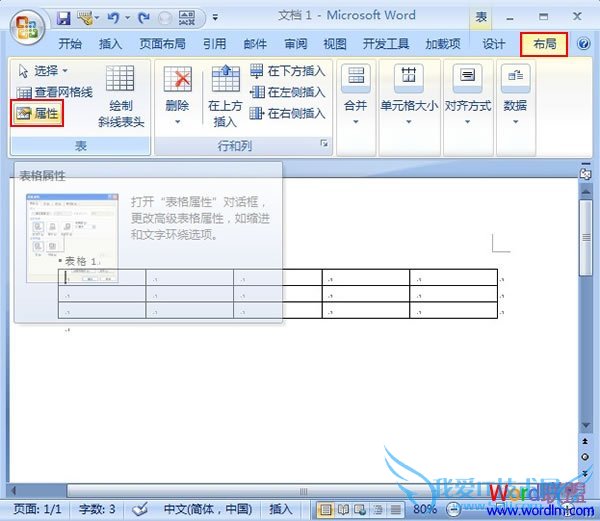The width and height of the screenshot is (600, 521).
Task: Switch to 视图 tab
Action: click(335, 44)
